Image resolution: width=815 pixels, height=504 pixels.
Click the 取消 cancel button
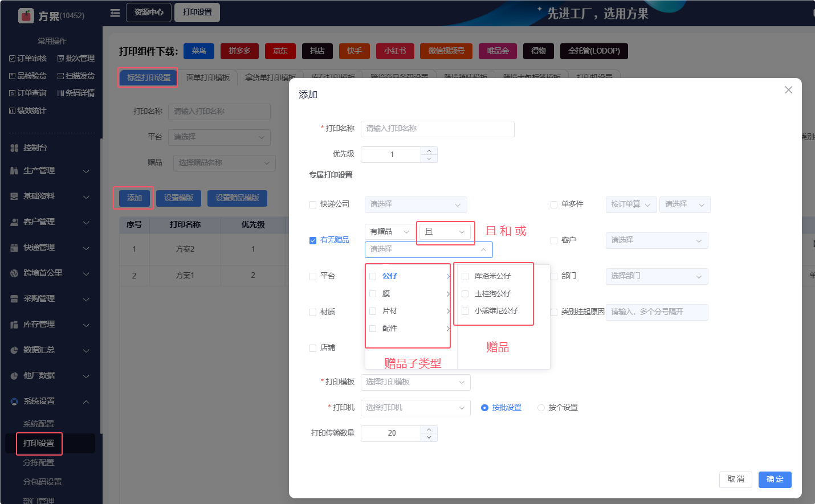tap(736, 480)
